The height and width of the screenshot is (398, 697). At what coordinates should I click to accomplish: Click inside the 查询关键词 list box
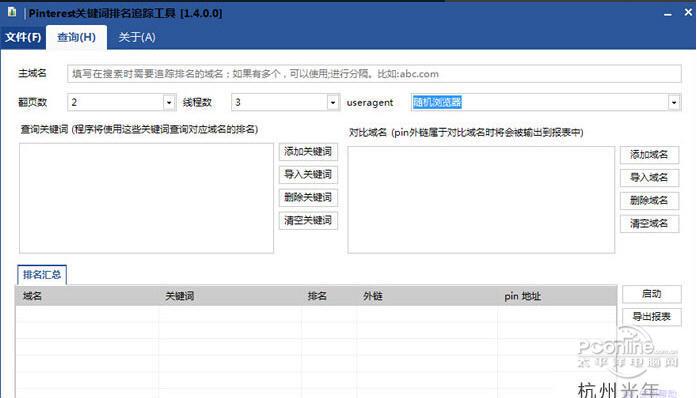coord(146,198)
